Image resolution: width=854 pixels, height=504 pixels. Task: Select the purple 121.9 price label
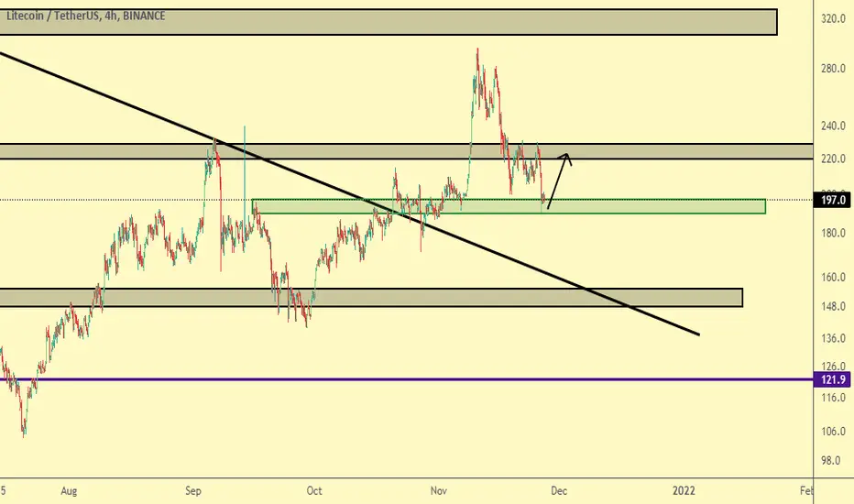click(x=832, y=379)
